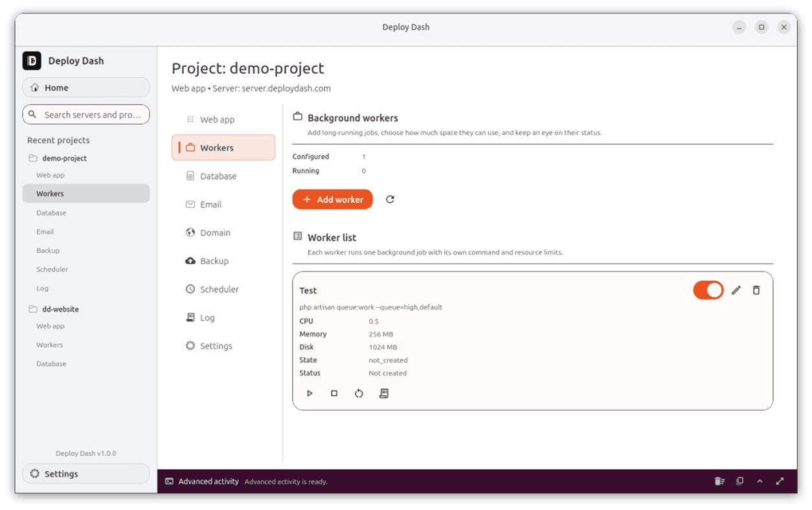
Task: Open Advanced activity in fullscreen
Action: tap(780, 481)
